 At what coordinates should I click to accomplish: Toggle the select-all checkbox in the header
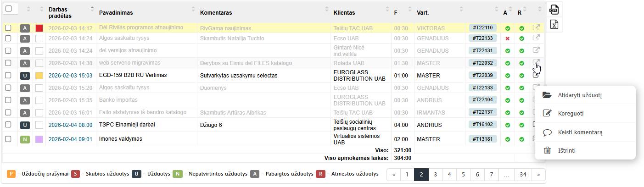coord(9,8)
